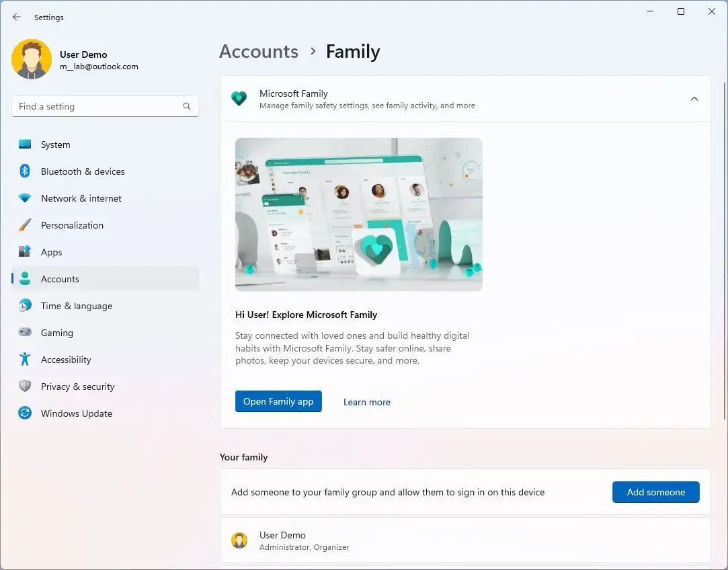Image resolution: width=728 pixels, height=570 pixels.
Task: Open Time & language settings
Action: pos(76,306)
